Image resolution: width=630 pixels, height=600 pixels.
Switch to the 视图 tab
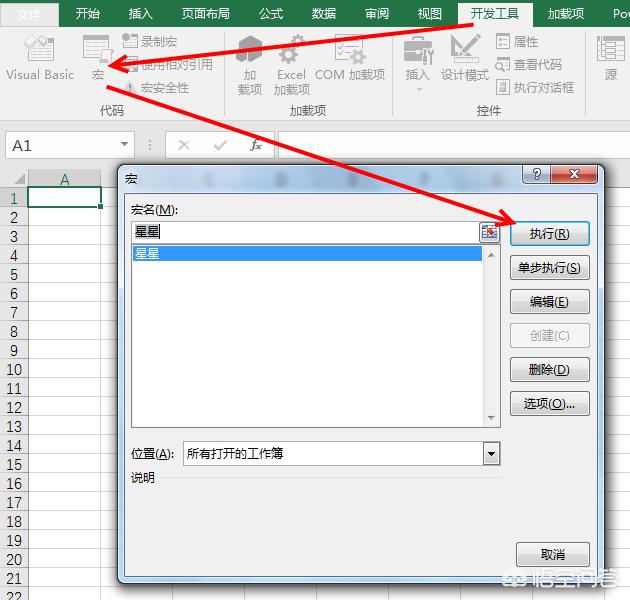(x=430, y=14)
